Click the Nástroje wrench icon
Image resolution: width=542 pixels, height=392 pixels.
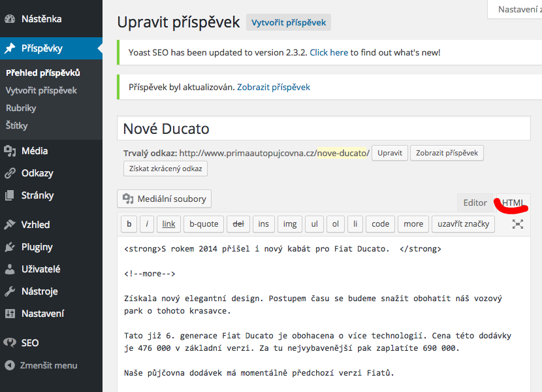[x=10, y=291]
